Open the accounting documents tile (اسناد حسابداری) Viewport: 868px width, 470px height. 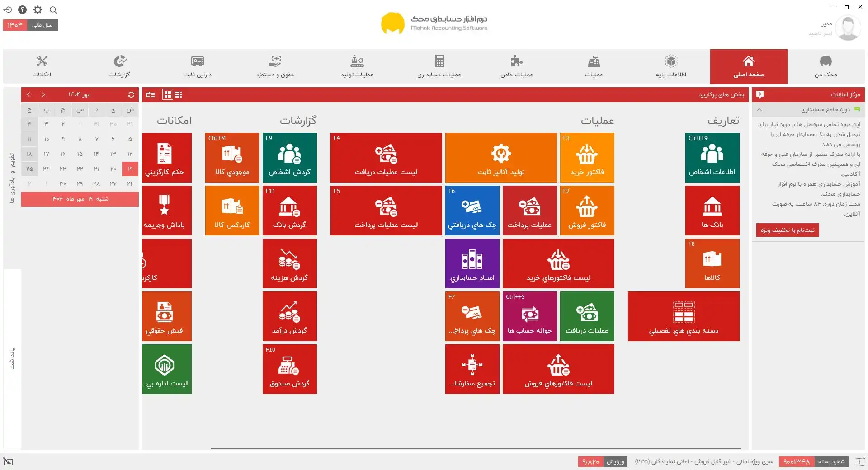(472, 263)
